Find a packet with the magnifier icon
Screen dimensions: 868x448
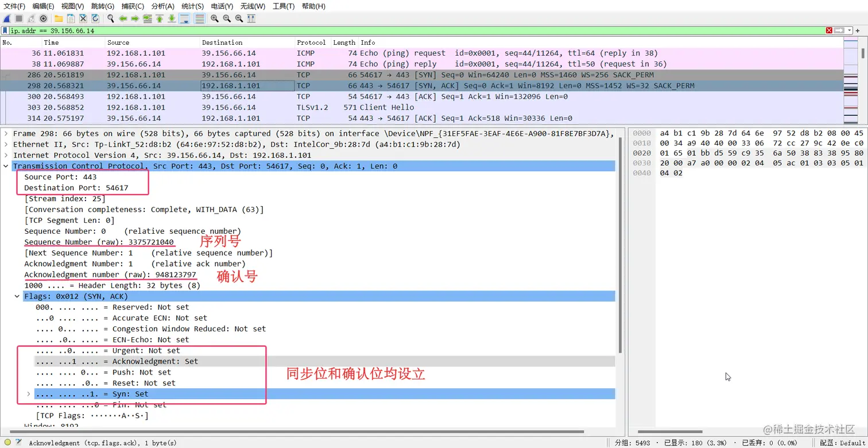(x=111, y=18)
